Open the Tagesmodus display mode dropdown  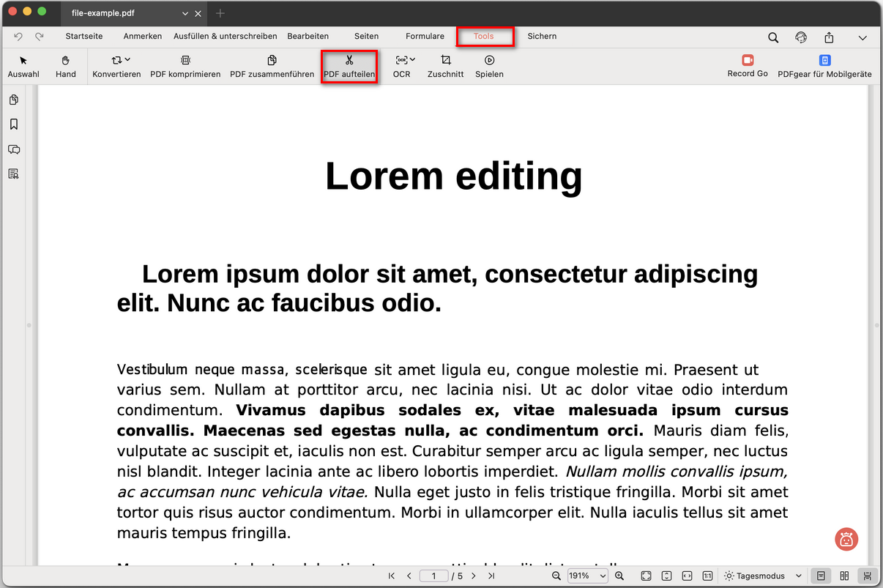coord(760,576)
